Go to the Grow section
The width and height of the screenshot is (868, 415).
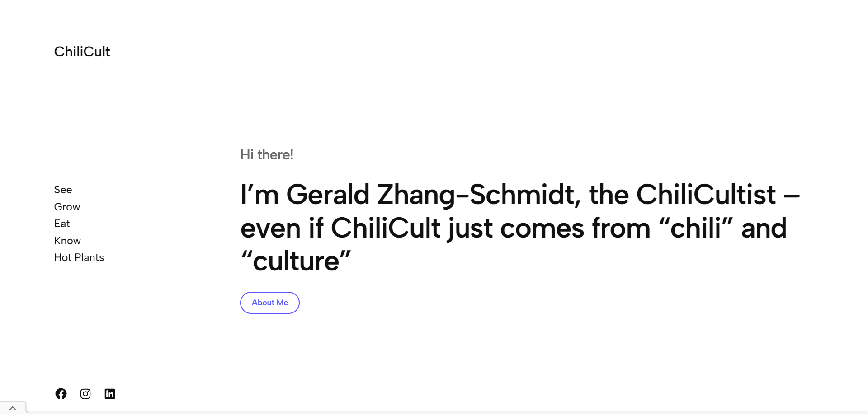click(67, 207)
